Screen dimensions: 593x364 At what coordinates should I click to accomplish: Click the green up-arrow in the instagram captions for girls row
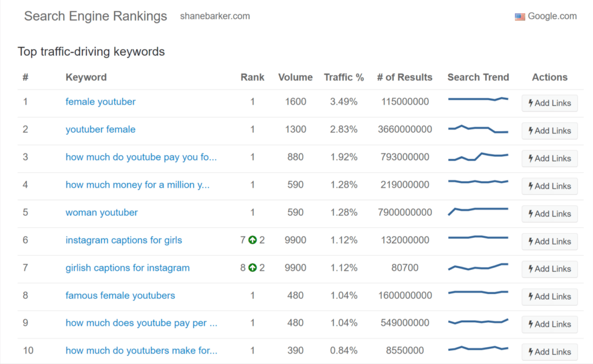pyautogui.click(x=252, y=240)
